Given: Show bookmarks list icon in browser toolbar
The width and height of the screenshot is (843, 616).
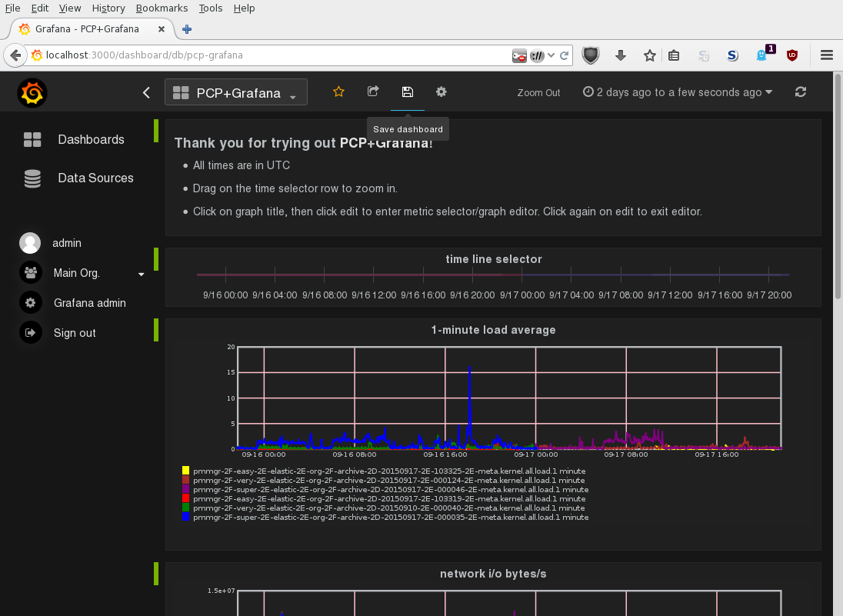Looking at the screenshot, I should tap(674, 55).
